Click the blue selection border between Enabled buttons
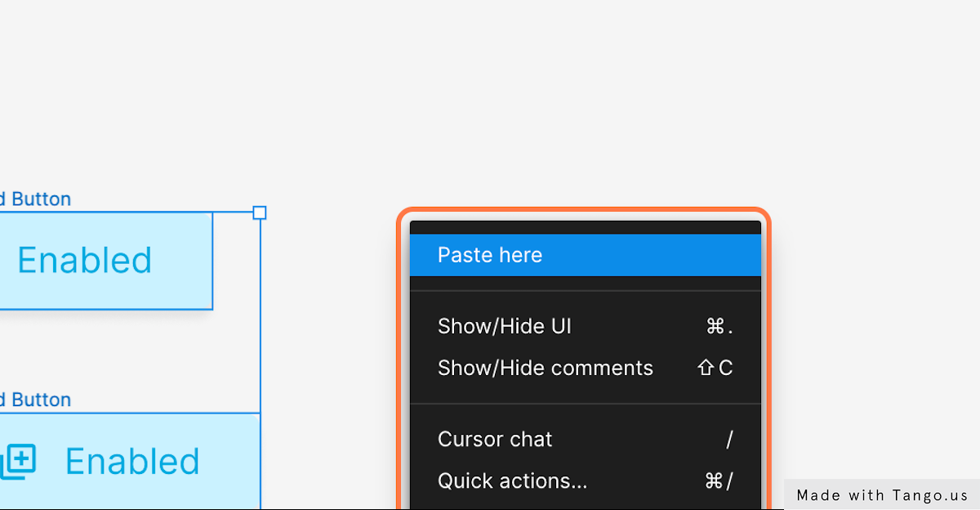This screenshot has height=510, width=980. tap(261, 360)
